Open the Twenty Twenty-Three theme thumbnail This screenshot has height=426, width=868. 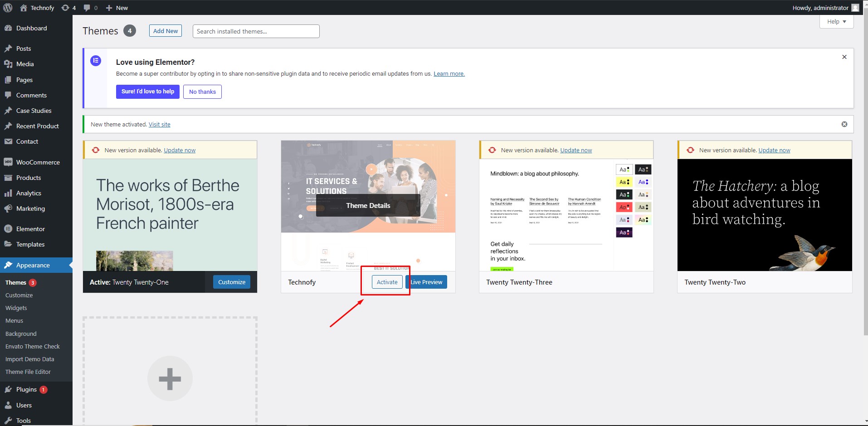point(566,215)
